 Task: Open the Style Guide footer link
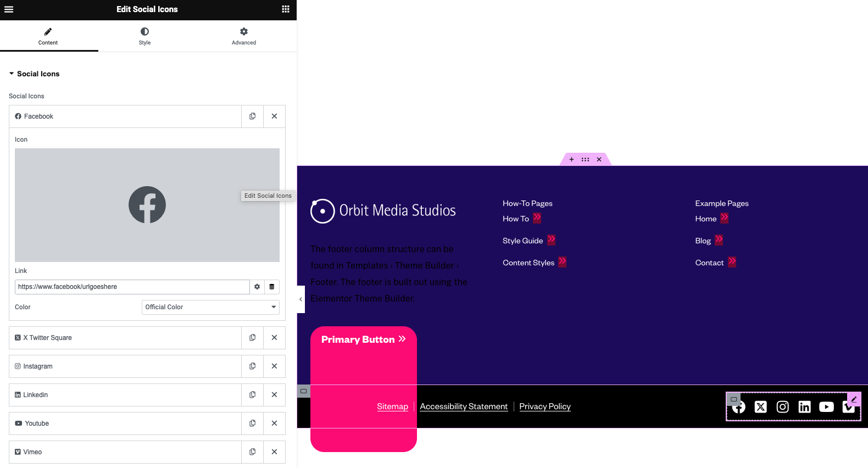coord(529,241)
